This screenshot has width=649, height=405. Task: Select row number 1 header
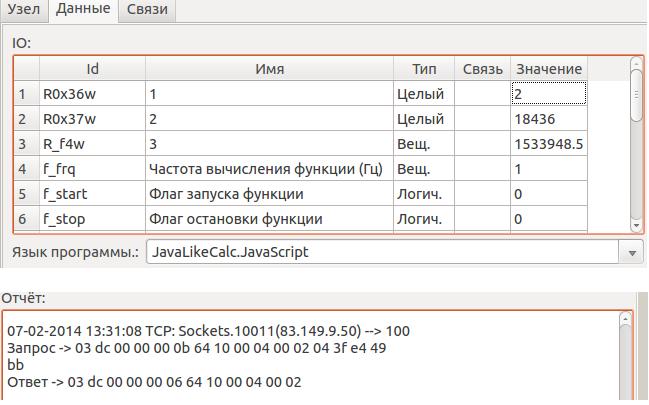(24, 94)
